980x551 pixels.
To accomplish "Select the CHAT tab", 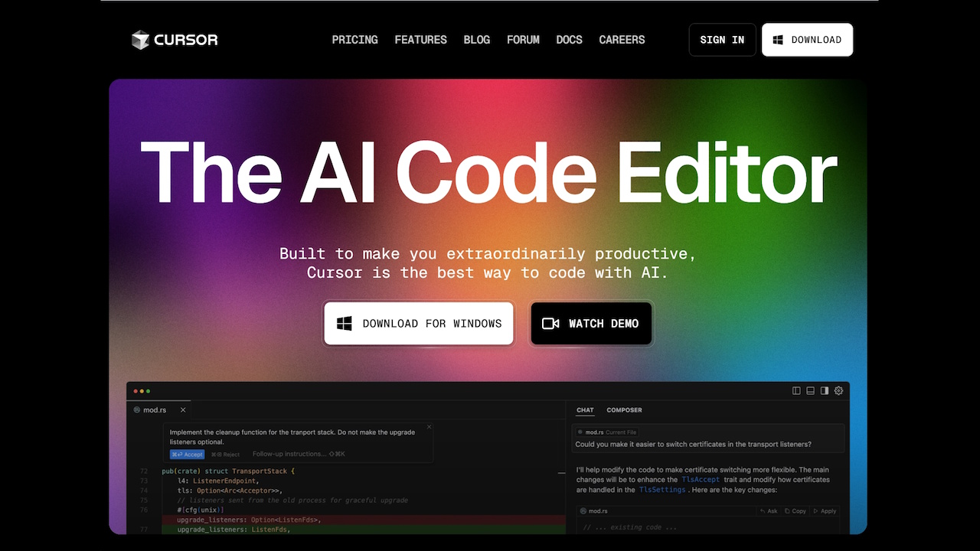I will pyautogui.click(x=585, y=410).
